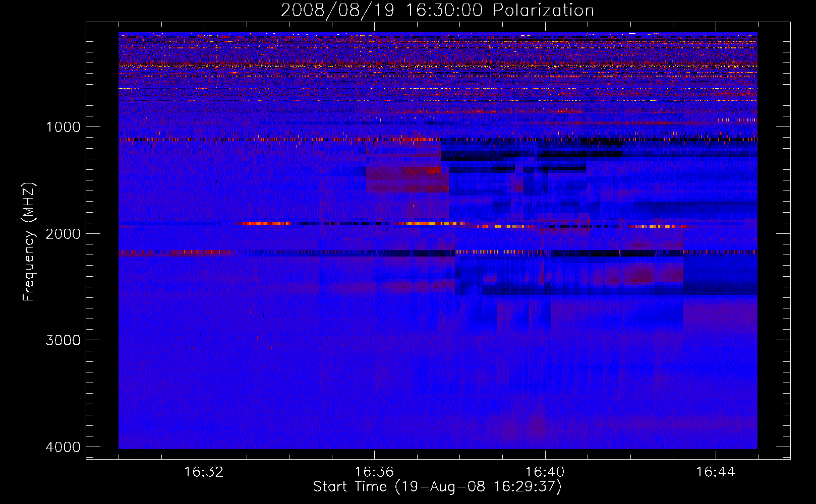Click the 'Start Time (19-Aug-08 16:29:37)' label

click(437, 487)
